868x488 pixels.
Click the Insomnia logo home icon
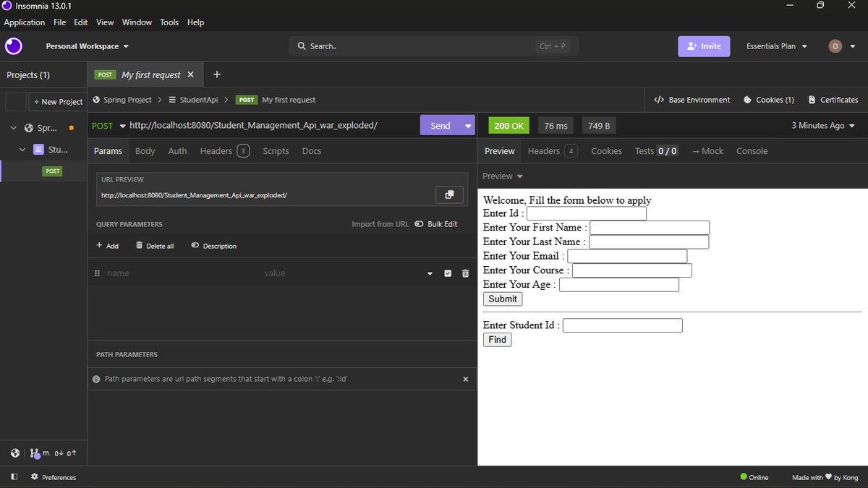click(x=13, y=46)
